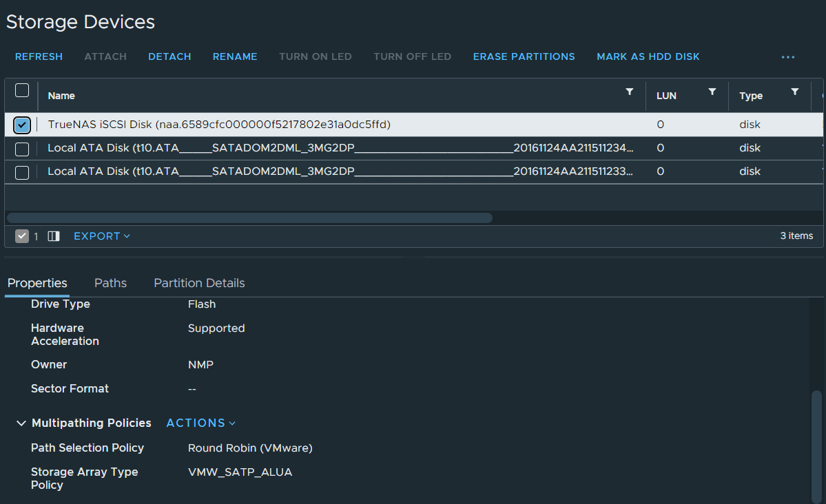Sort by the Type column header

(x=751, y=96)
